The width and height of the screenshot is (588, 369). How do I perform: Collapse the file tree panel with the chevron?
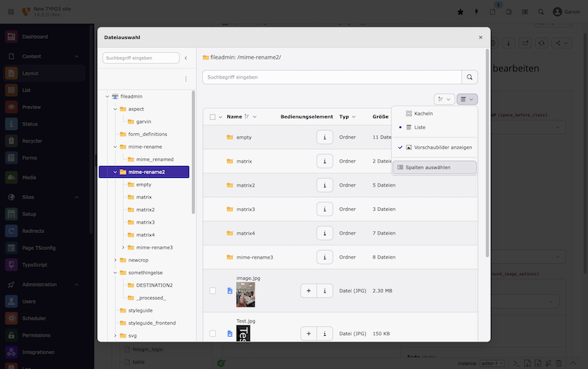(x=186, y=58)
